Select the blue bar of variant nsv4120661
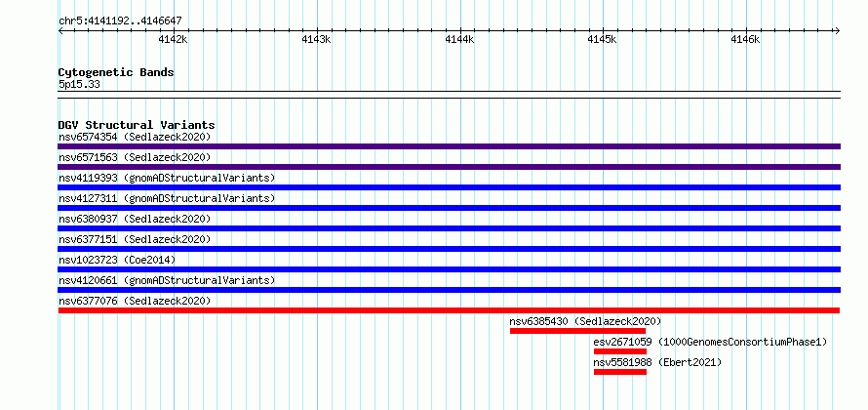Image resolution: width=868 pixels, height=410 pixels. [449, 290]
